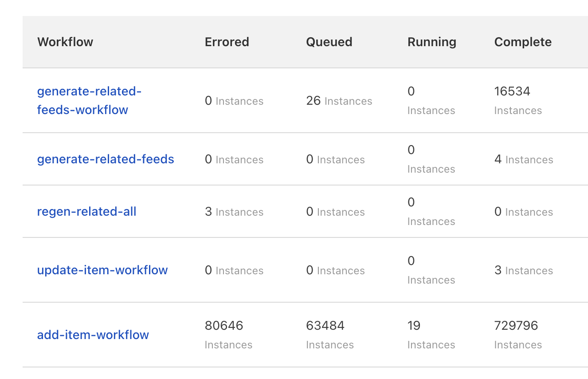Click the Workflow column header
The width and height of the screenshot is (588, 379).
click(65, 42)
